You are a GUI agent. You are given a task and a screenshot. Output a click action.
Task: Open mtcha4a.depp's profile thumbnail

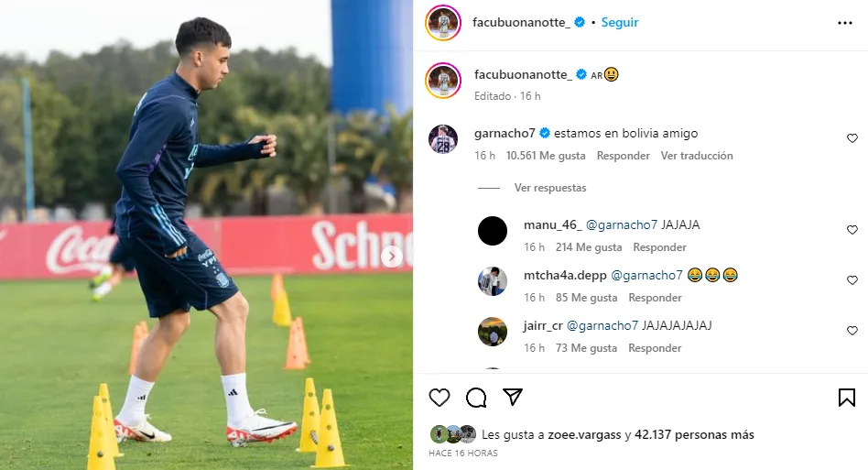(492, 281)
